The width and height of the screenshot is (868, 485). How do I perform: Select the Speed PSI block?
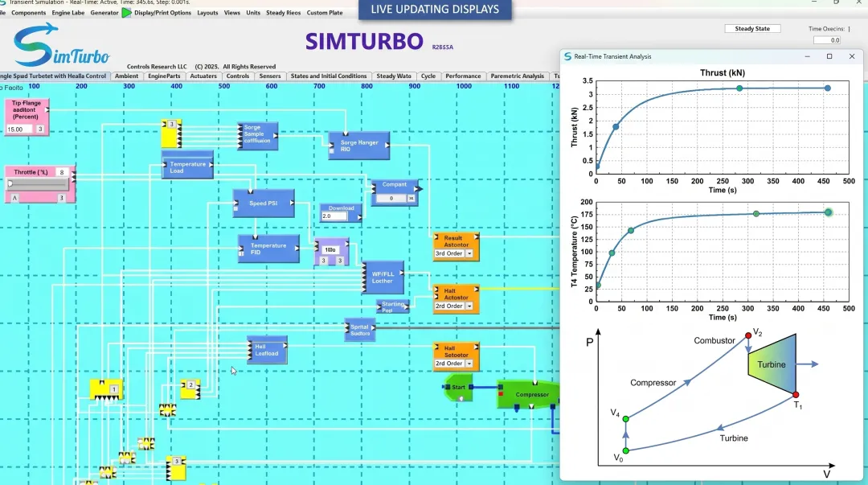264,203
